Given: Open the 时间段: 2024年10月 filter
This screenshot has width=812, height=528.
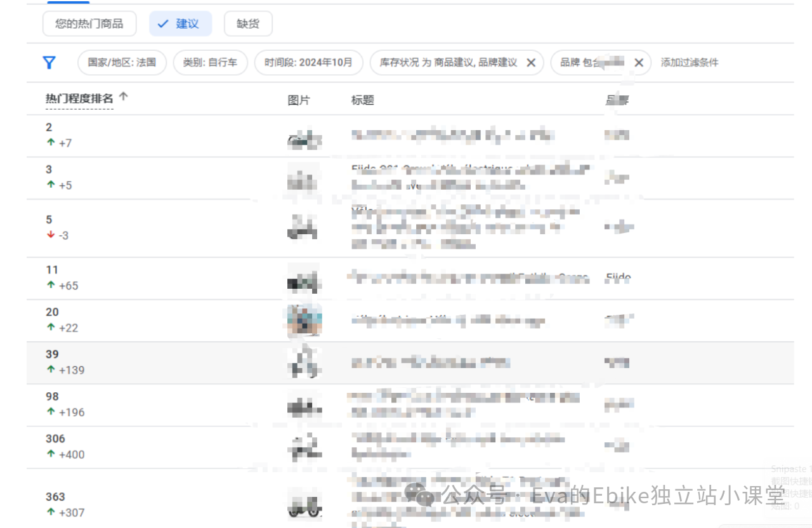Looking at the screenshot, I should click(x=308, y=63).
